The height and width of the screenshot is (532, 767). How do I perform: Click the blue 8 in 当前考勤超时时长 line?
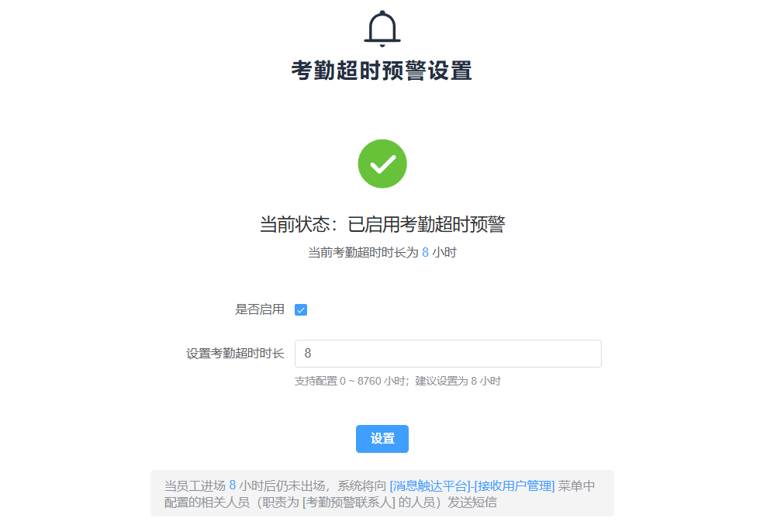pyautogui.click(x=425, y=252)
